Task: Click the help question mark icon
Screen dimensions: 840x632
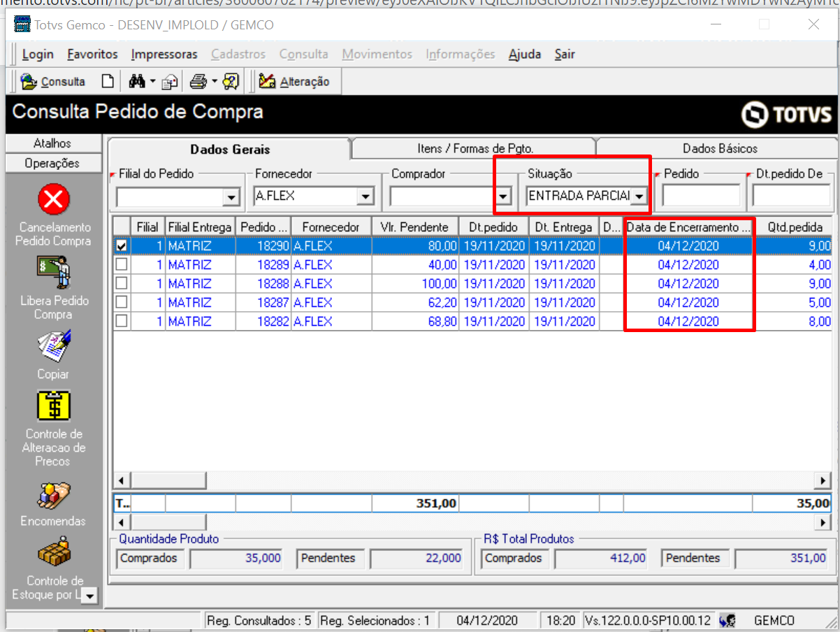Action: coord(231,82)
